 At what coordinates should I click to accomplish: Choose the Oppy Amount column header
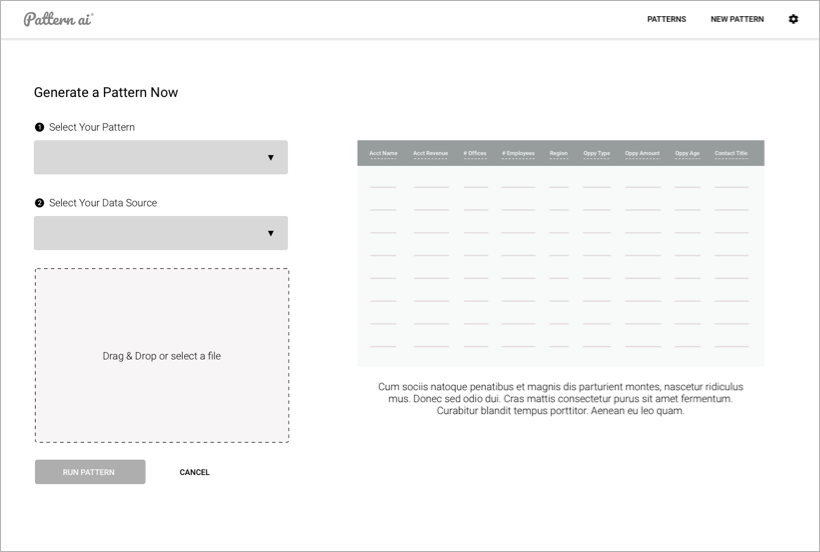642,154
